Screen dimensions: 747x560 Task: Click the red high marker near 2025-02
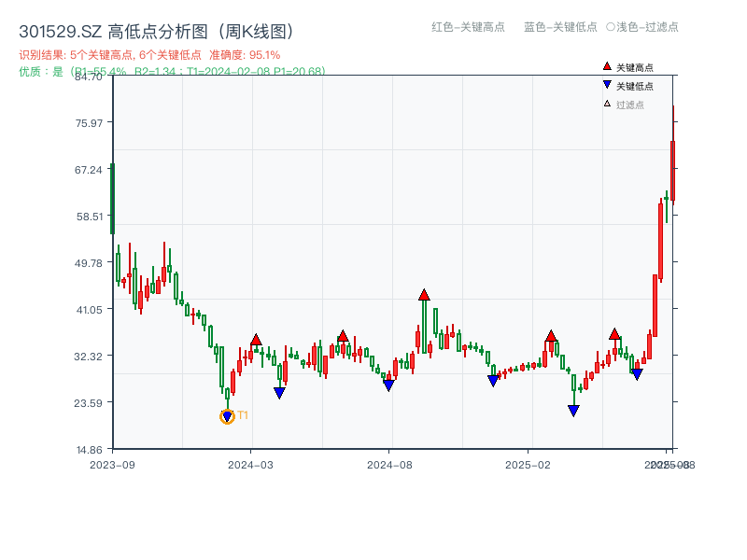[551, 338]
